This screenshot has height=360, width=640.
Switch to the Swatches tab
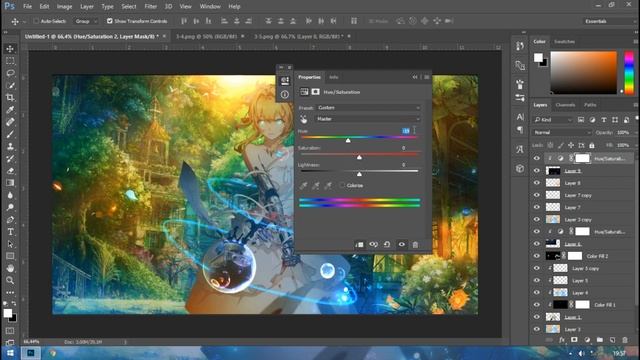[x=564, y=42]
